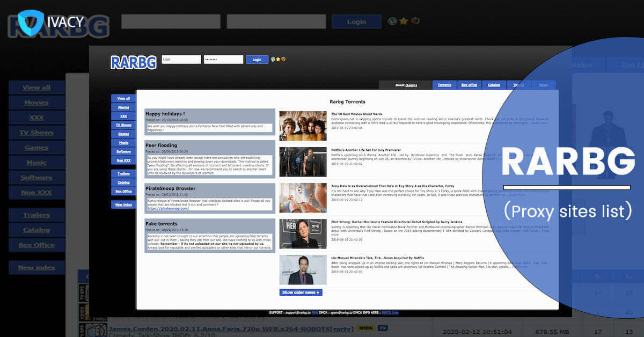Open the Netflix's Another Life article thumbnail
Image resolution: width=644 pixels, height=337 pixels.
point(303,162)
